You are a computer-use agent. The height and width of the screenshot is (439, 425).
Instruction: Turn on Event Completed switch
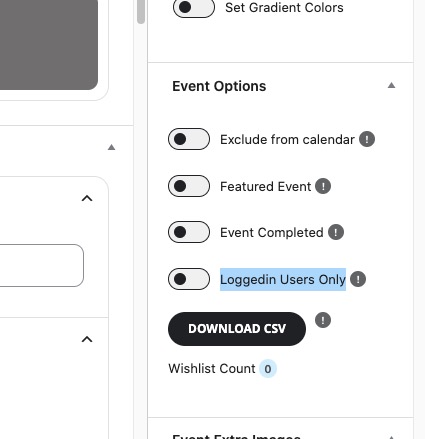click(189, 232)
